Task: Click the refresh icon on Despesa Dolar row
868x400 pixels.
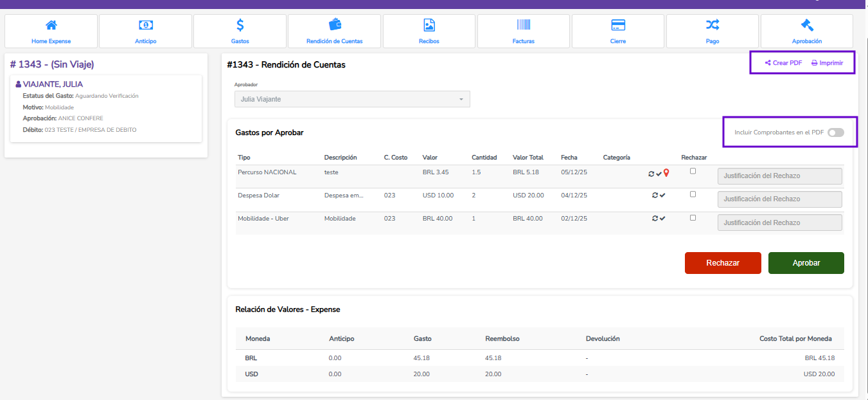Action: 654,195
